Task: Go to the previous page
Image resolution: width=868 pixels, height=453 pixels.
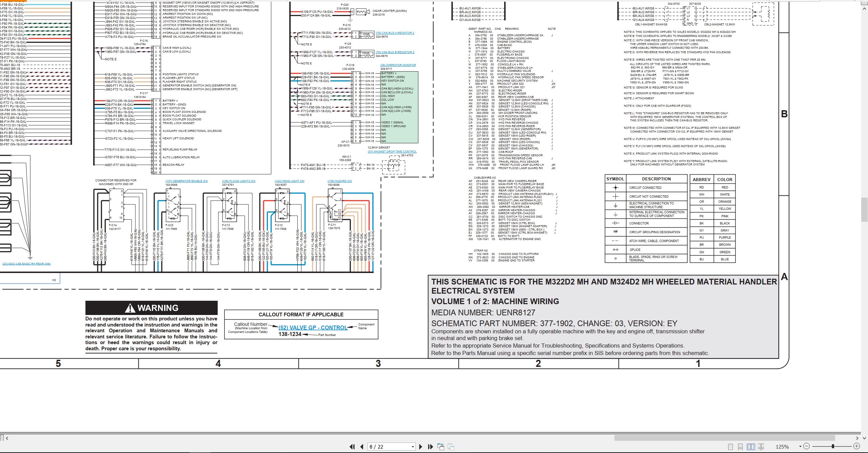Action: point(362,447)
